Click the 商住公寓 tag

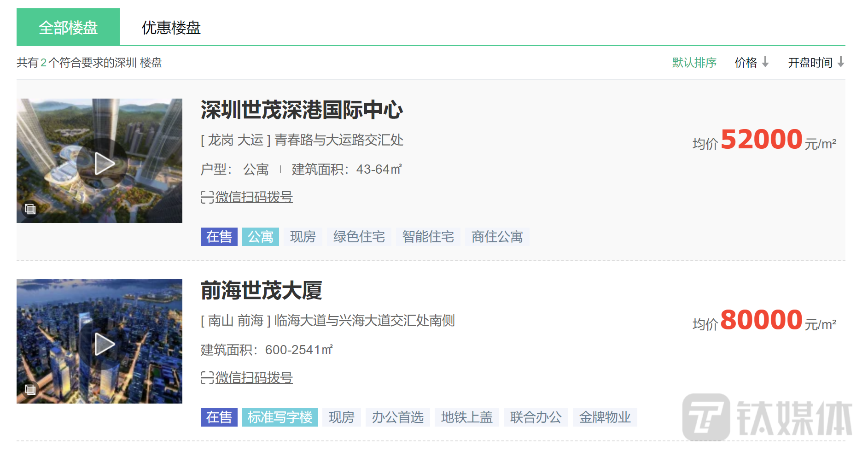[497, 237]
